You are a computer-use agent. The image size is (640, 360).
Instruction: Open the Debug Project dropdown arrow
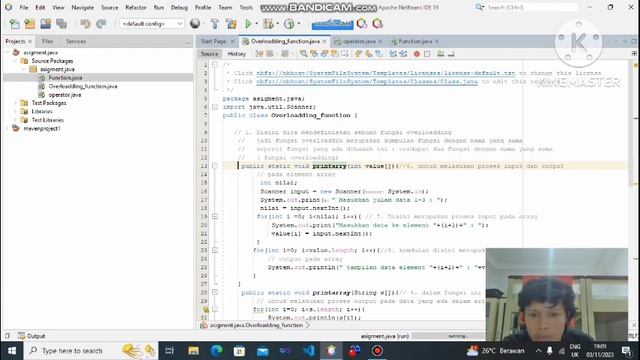pyautogui.click(x=278, y=24)
